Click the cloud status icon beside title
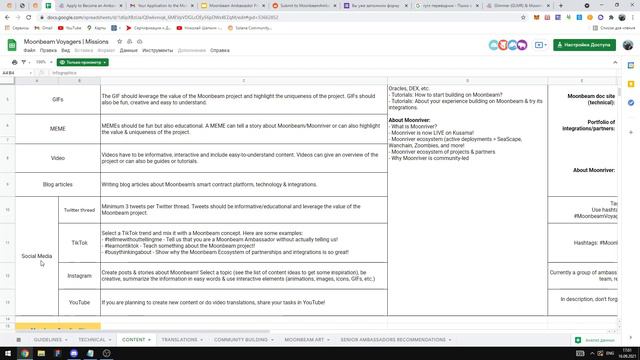640x360 pixels. 140,42
